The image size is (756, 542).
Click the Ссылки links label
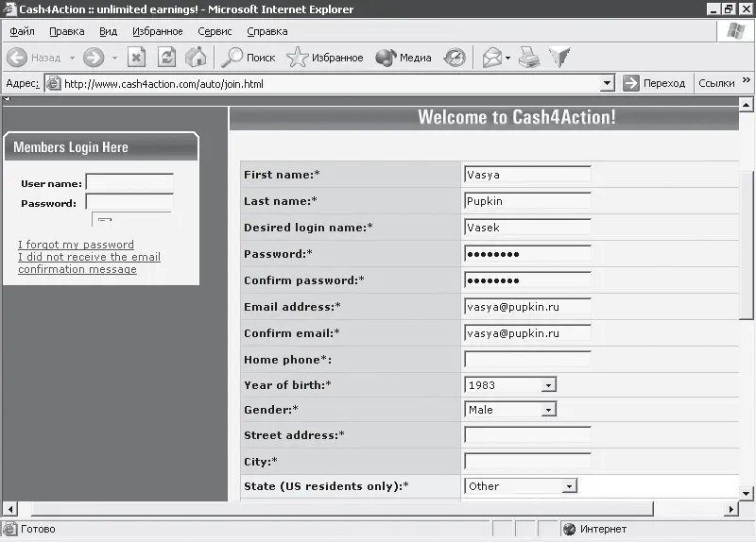(716, 83)
